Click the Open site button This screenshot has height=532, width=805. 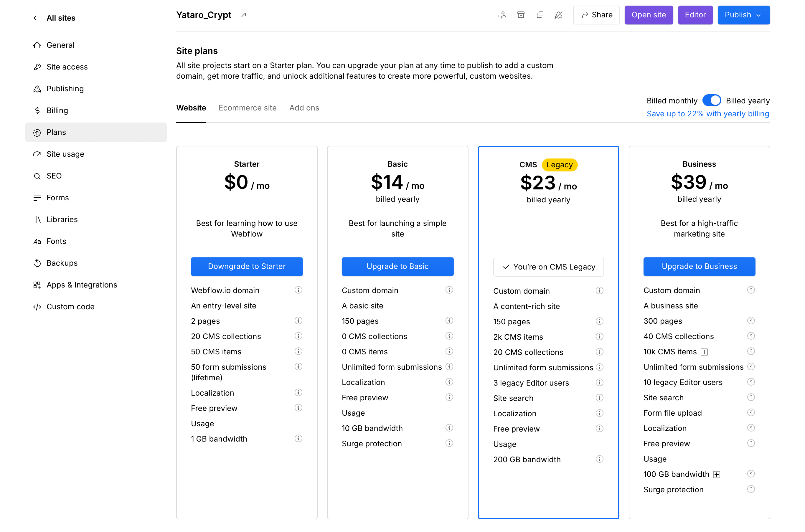[x=649, y=15]
